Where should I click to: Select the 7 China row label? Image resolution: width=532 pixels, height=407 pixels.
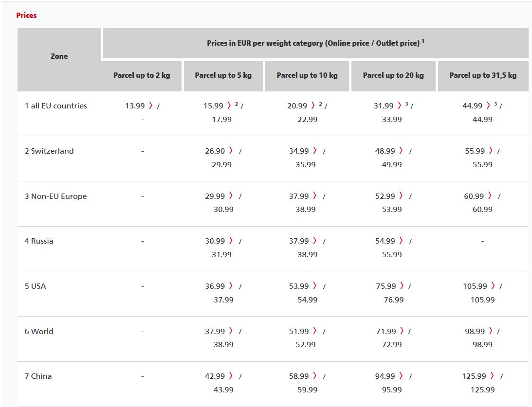[x=38, y=376]
